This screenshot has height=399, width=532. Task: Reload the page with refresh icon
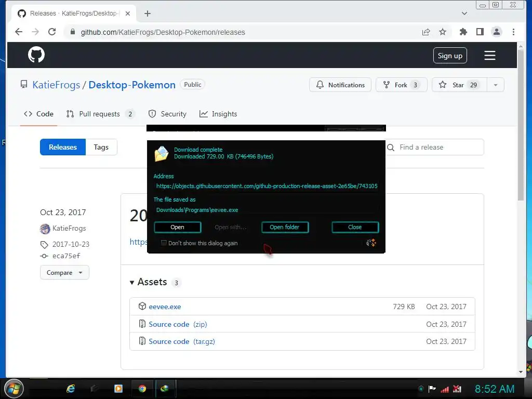pos(52,32)
